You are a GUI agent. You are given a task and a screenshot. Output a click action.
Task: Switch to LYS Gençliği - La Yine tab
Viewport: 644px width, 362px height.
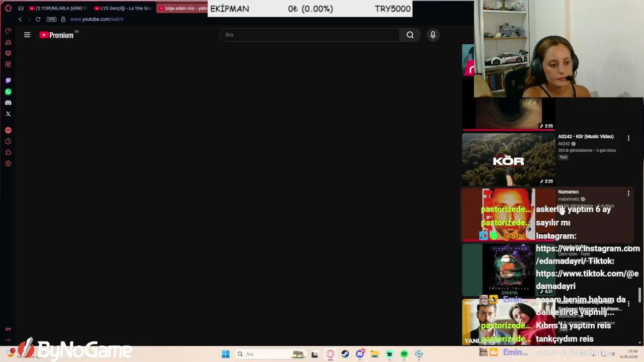point(123,8)
